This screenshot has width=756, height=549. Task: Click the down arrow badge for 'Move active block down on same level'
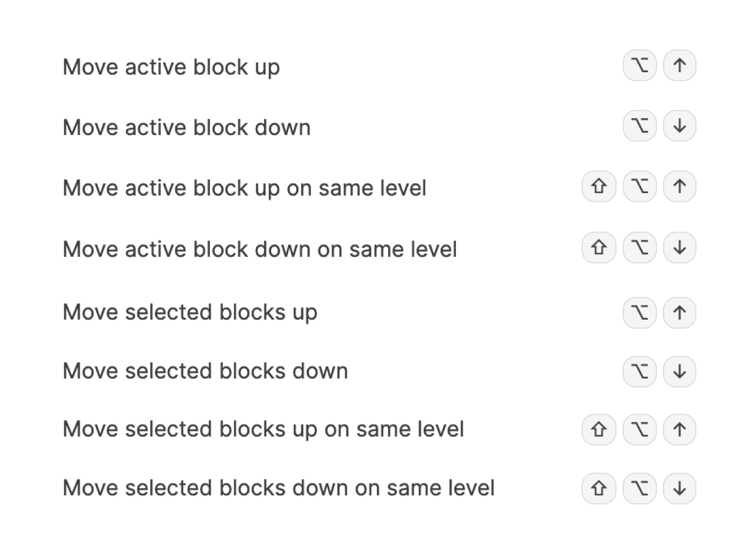point(679,247)
